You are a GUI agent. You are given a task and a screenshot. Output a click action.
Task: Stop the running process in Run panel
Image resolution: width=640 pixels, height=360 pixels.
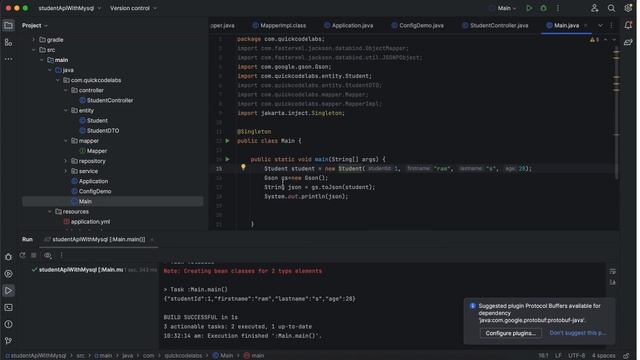(x=34, y=256)
